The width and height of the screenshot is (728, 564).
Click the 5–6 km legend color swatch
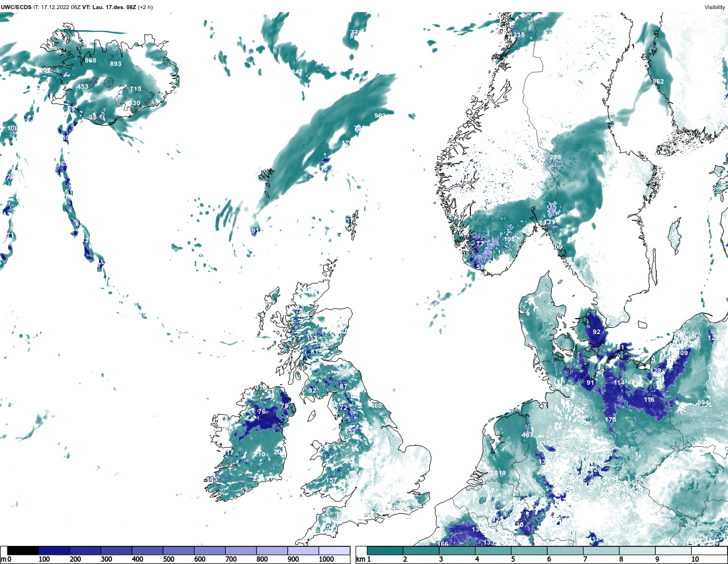coord(530,551)
